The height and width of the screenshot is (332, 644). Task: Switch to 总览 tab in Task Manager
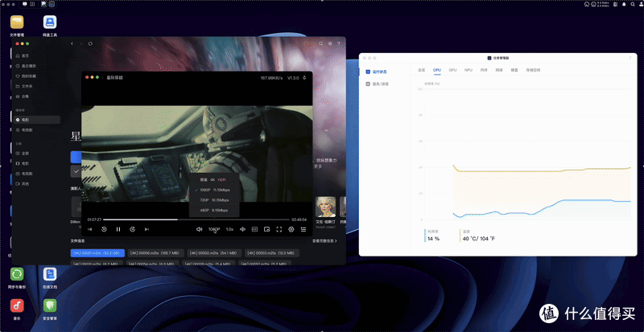pos(421,70)
